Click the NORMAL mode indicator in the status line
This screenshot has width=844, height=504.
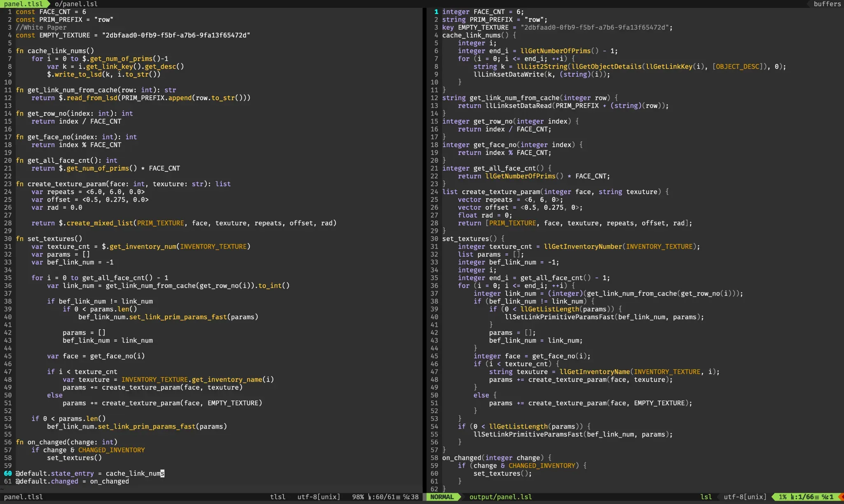442,497
